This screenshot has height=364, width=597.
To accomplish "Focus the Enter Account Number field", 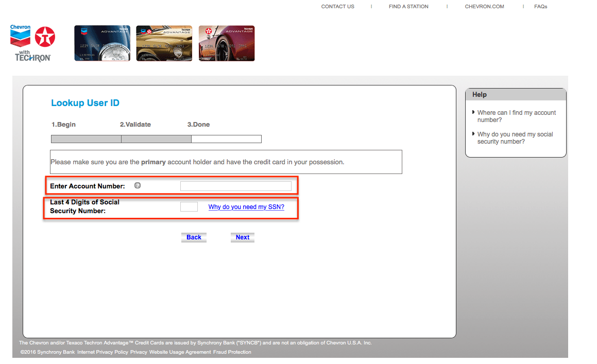I will (235, 186).
